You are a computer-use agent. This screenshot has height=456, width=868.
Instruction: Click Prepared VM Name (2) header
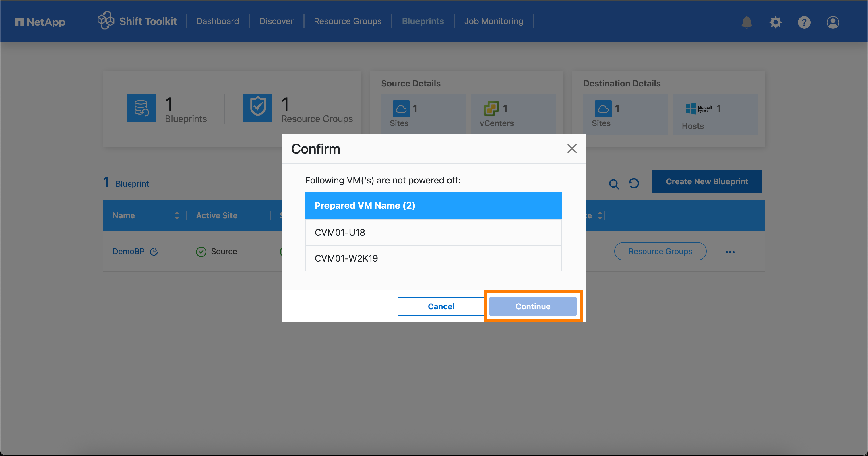[433, 205]
